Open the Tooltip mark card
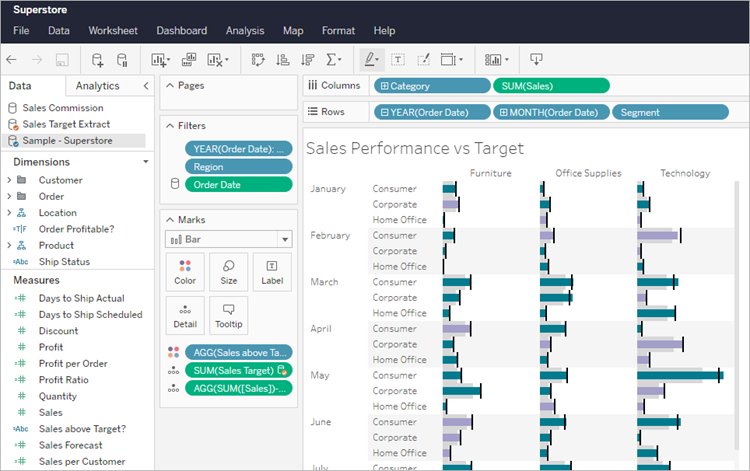This screenshot has height=471, width=750. 229,316
